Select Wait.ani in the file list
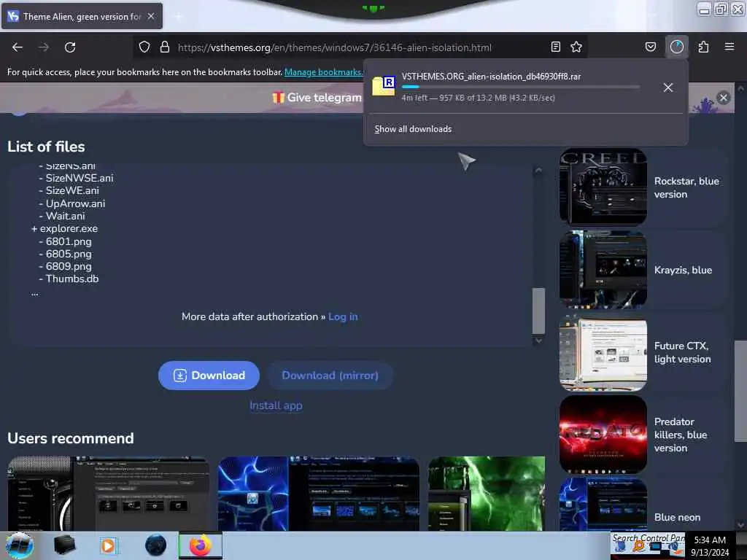747x560 pixels. click(x=65, y=216)
